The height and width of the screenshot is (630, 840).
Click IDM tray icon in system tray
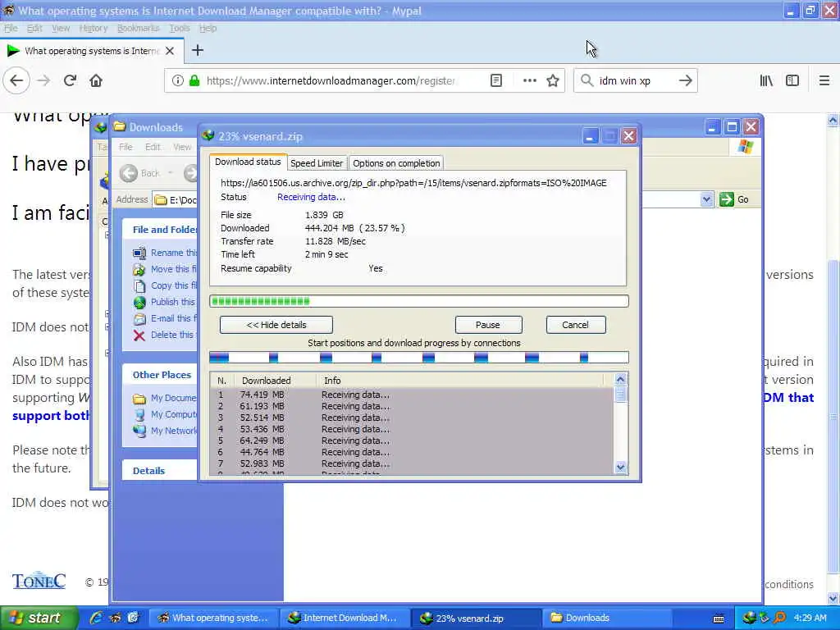749,618
